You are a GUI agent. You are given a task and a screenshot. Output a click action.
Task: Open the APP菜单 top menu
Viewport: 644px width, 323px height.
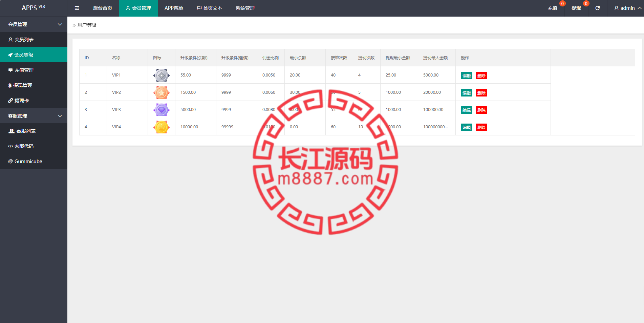point(174,8)
